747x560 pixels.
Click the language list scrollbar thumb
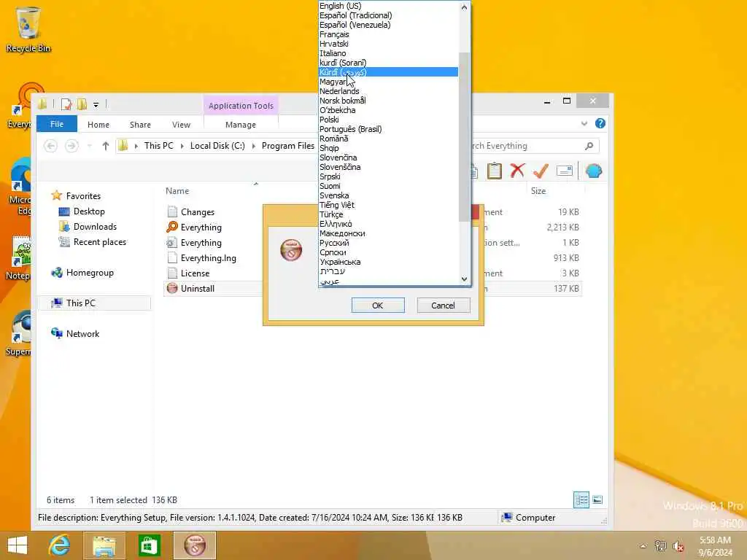(464, 136)
